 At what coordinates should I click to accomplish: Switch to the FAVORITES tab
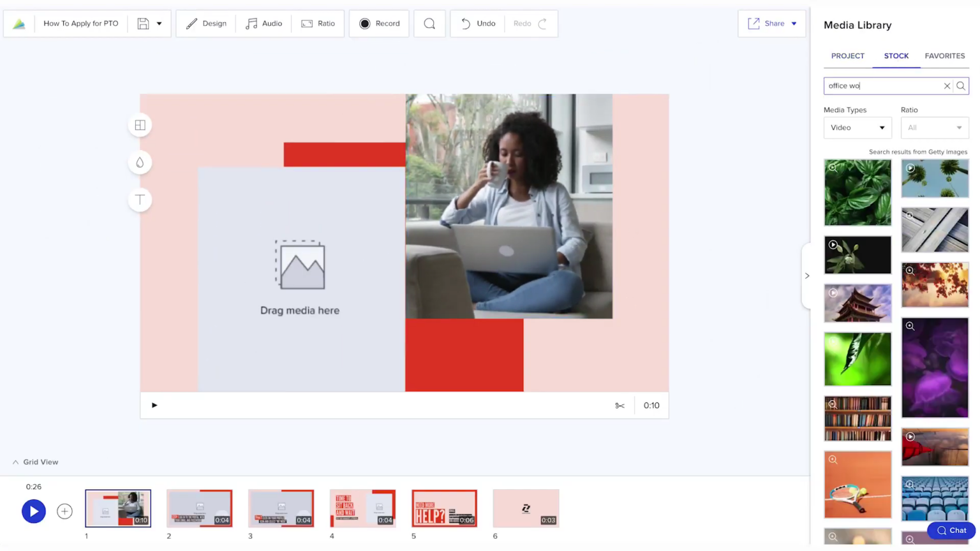point(945,55)
